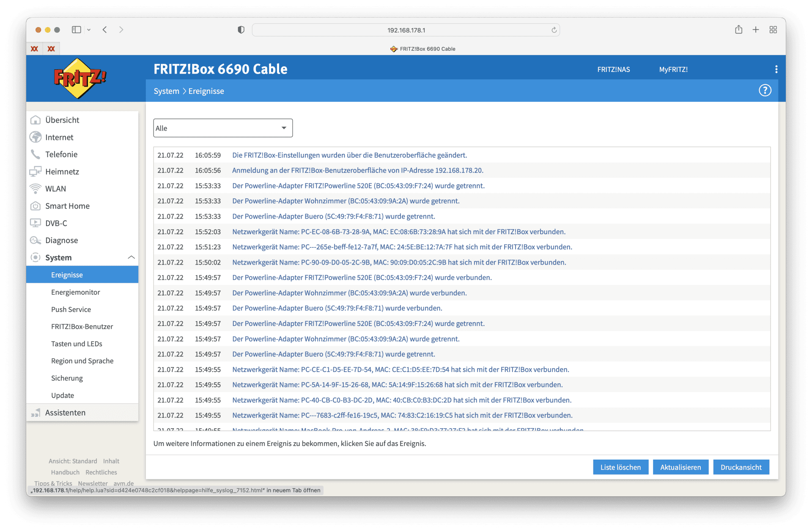Select the FRITZ!Box 6690 Cable tab
The height and width of the screenshot is (531, 812).
pos(423,49)
